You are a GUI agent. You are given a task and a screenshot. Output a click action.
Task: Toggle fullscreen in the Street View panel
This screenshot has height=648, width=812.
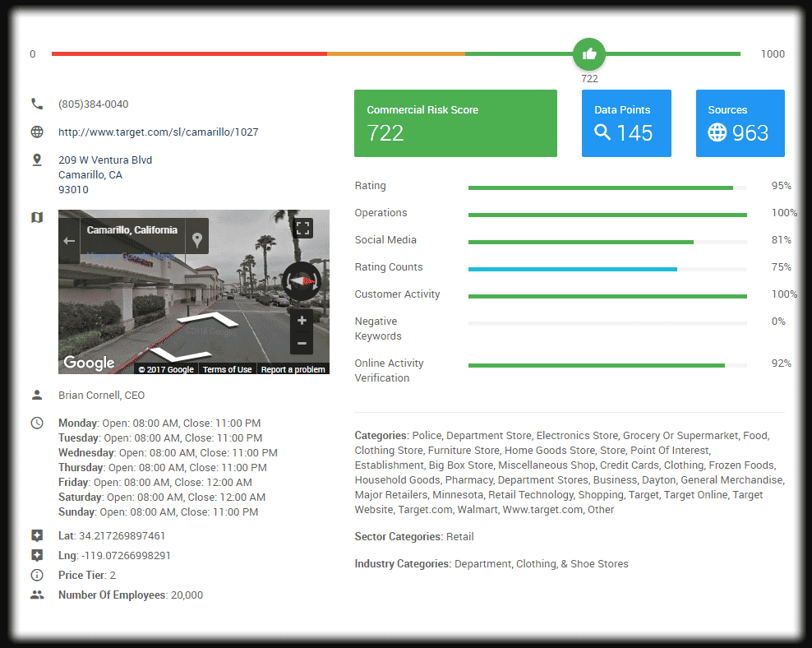click(x=303, y=228)
